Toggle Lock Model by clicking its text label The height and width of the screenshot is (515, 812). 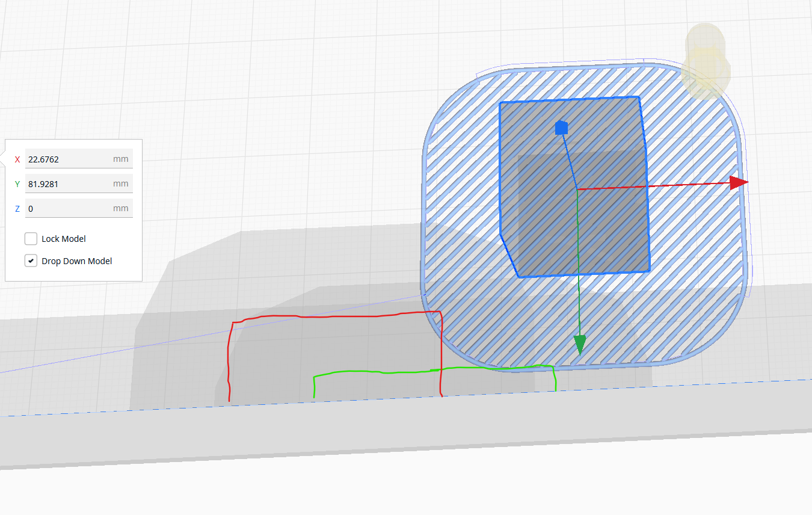tap(63, 238)
